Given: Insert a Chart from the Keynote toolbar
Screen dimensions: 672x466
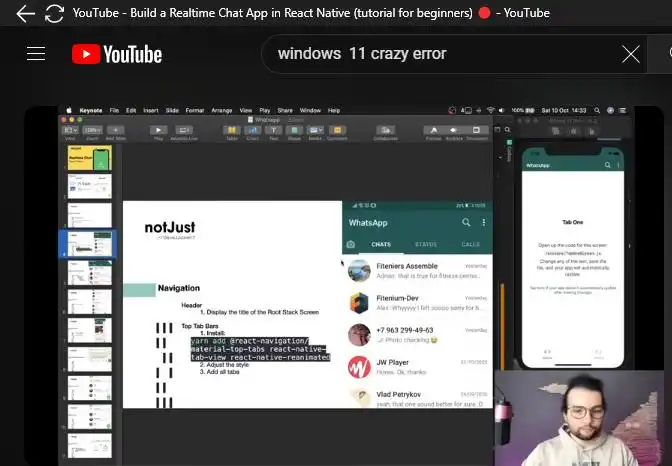Looking at the screenshot, I should tap(252, 130).
